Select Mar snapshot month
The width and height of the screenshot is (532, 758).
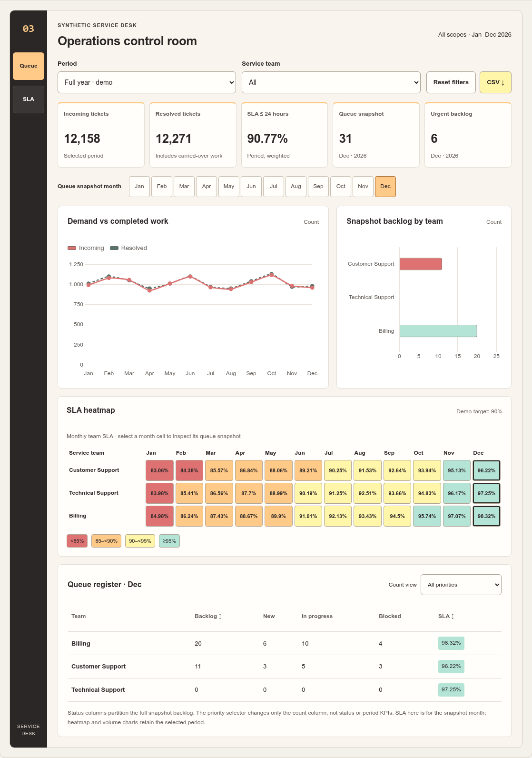click(x=184, y=187)
